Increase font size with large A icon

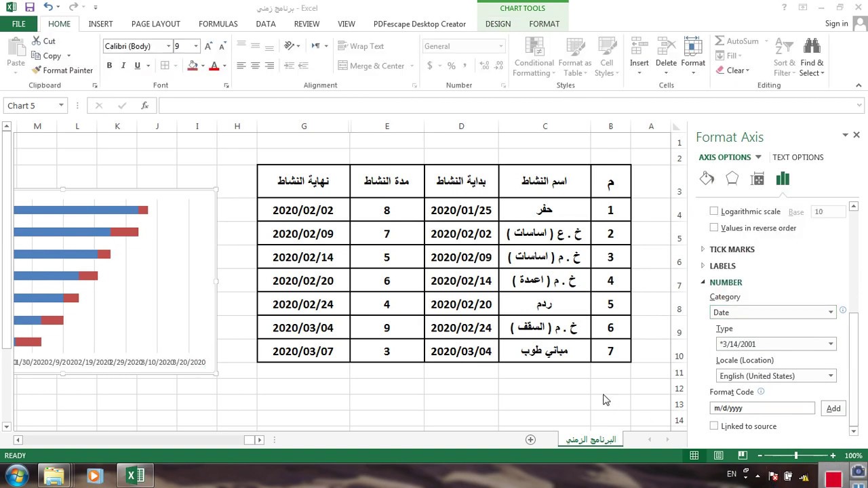point(209,46)
